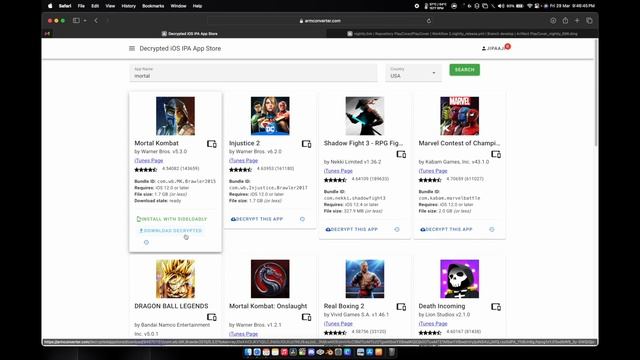Open the pinned Gmail tab

tap(47, 33)
